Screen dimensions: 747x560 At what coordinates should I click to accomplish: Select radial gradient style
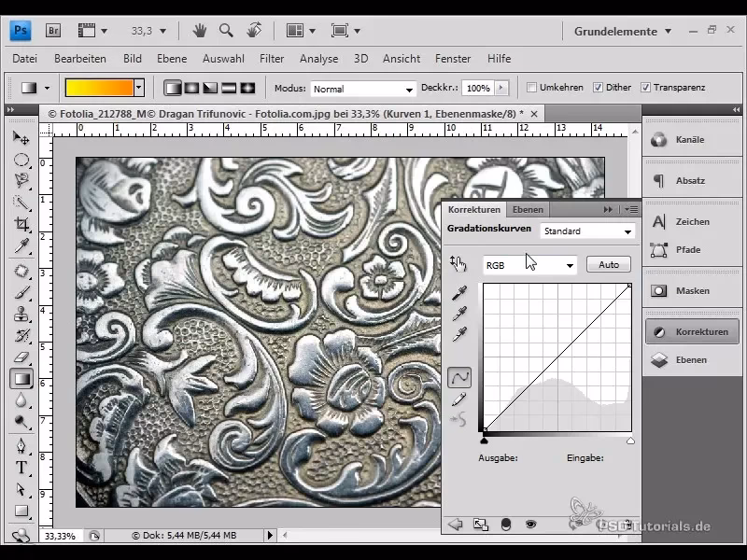191,88
